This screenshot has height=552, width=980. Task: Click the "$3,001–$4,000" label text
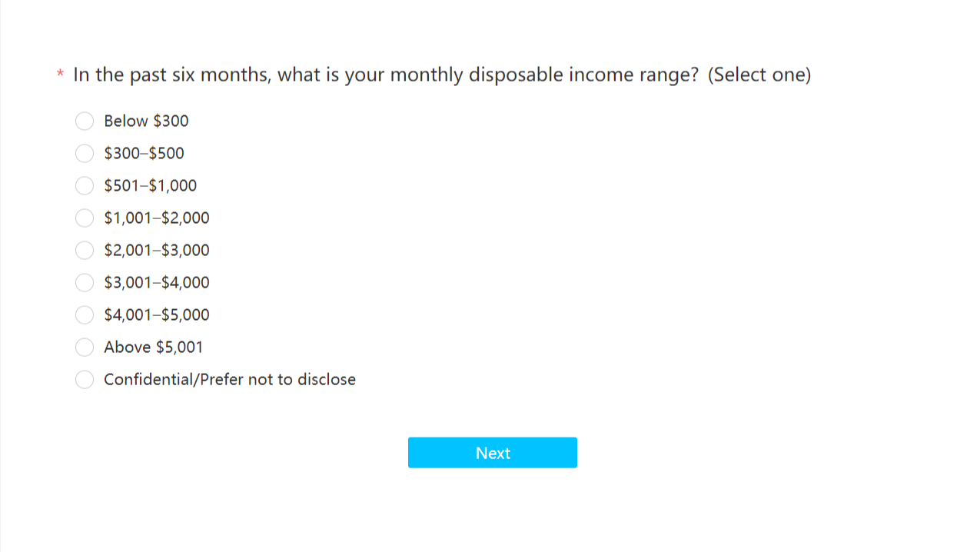tap(156, 283)
